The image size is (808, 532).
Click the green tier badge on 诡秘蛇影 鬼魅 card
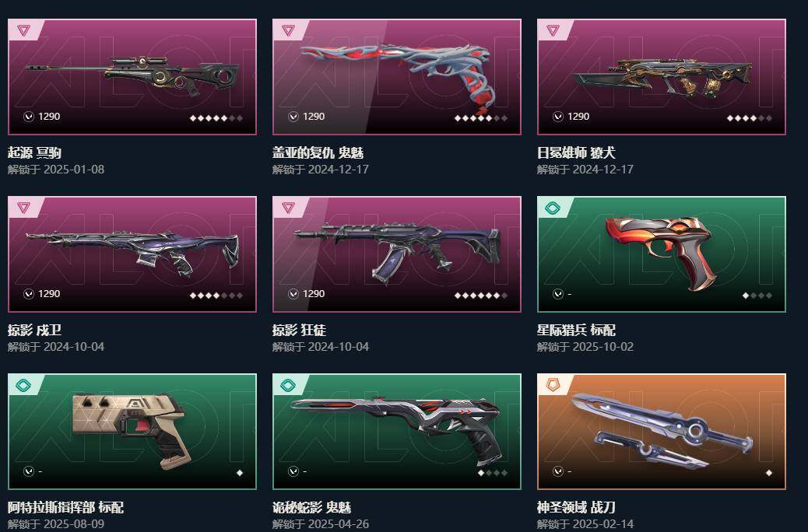click(x=288, y=385)
